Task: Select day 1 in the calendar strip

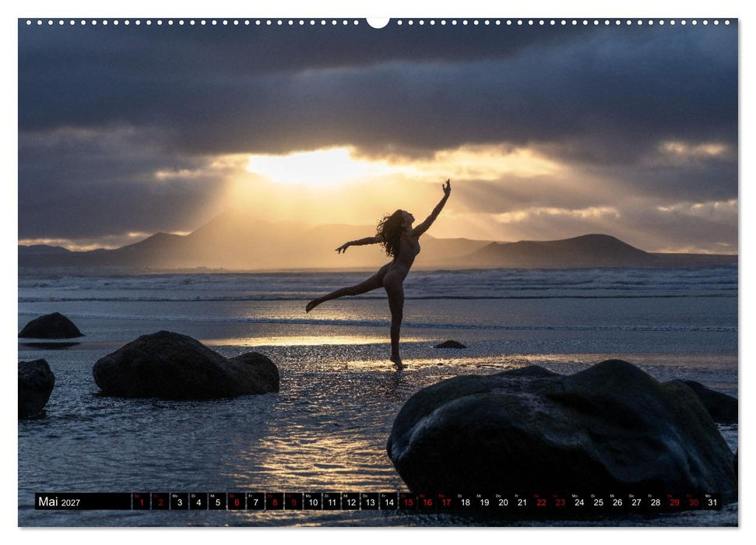Action: click(x=141, y=501)
